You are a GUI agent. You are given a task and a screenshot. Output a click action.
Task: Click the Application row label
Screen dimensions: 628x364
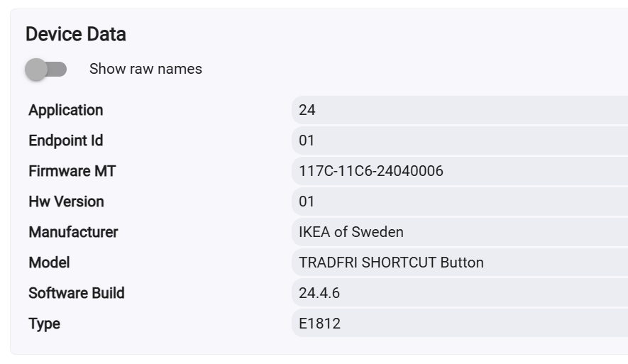(66, 110)
